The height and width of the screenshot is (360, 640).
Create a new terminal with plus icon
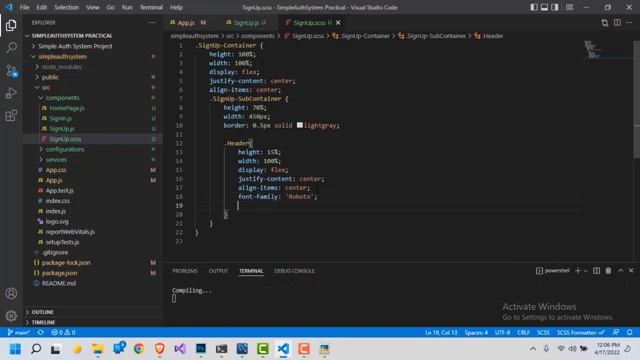click(x=578, y=271)
